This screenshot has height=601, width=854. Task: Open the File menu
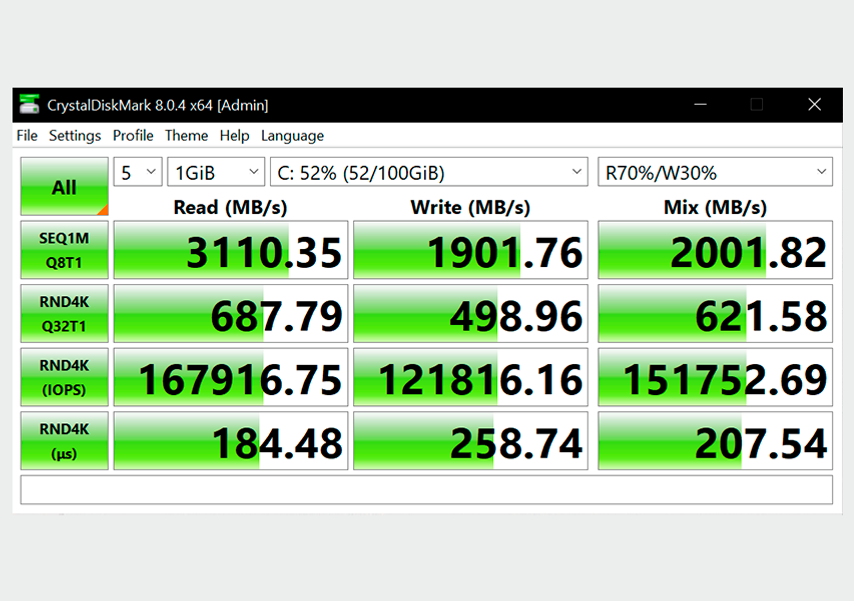click(27, 136)
